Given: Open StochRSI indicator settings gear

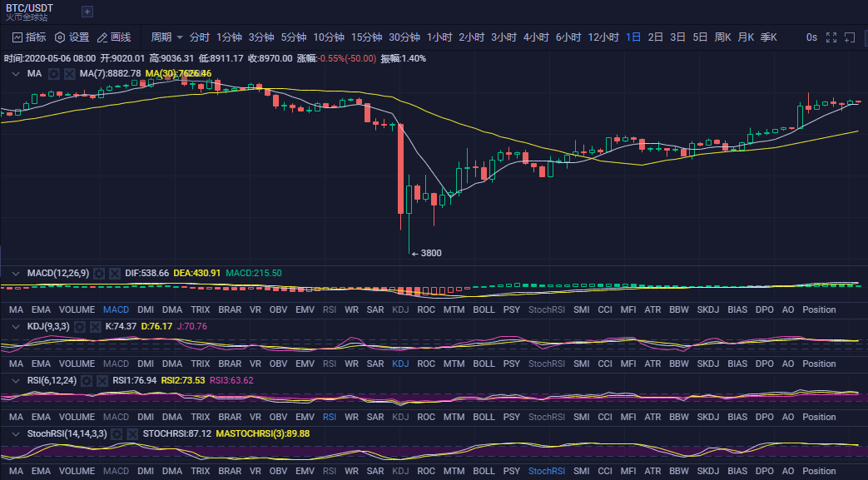Looking at the screenshot, I should click(117, 433).
